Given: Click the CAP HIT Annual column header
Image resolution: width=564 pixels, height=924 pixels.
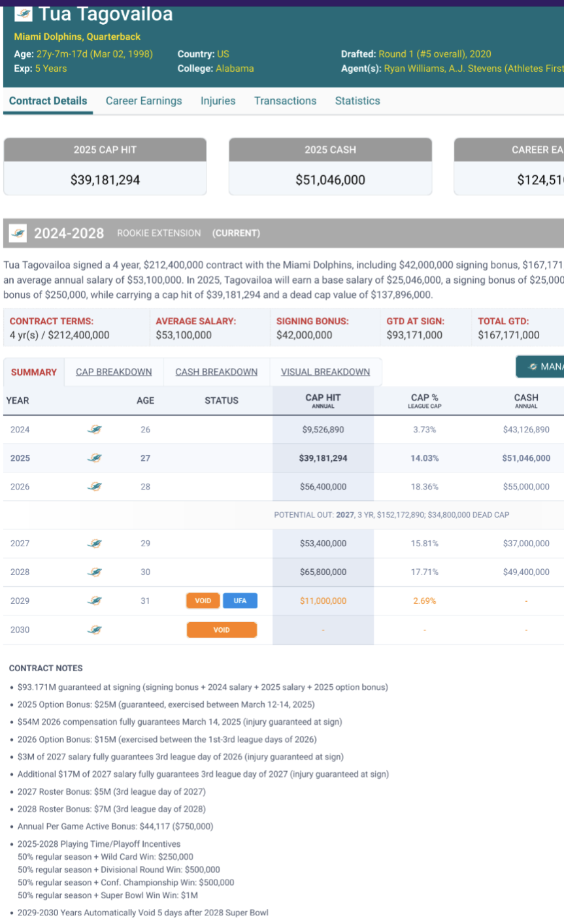Looking at the screenshot, I should tap(323, 401).
